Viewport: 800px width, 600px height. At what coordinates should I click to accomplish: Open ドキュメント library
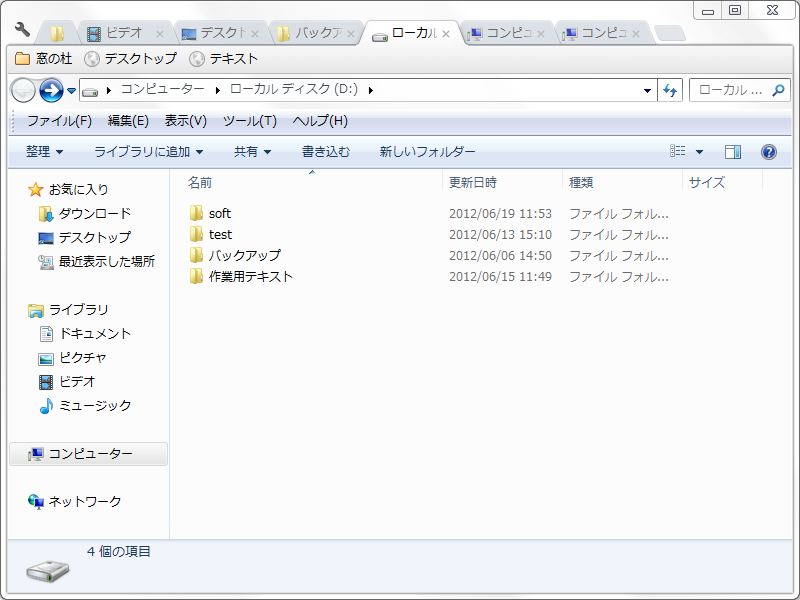coord(85,334)
